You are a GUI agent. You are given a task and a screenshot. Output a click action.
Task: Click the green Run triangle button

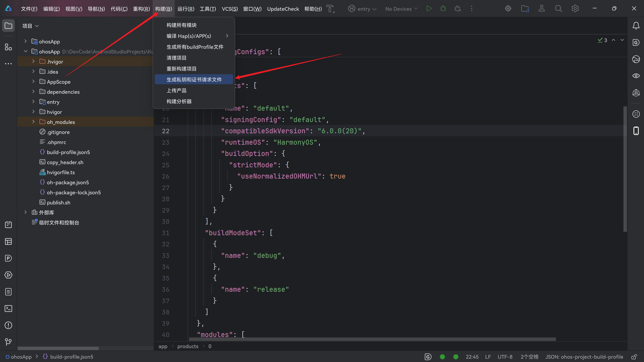tap(429, 9)
